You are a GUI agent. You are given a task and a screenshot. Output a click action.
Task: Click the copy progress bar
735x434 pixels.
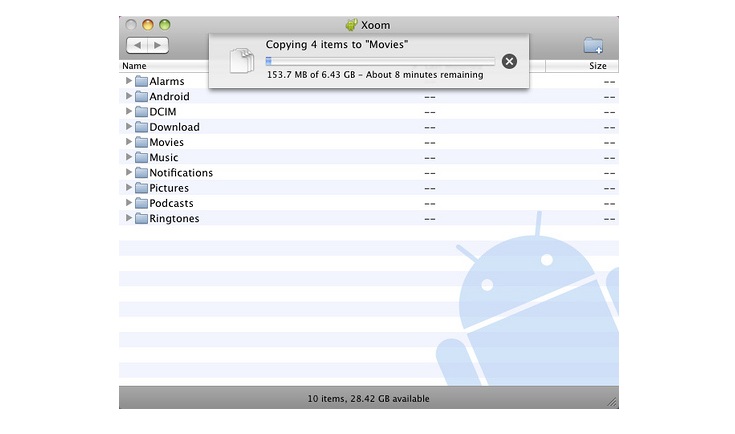[380, 61]
